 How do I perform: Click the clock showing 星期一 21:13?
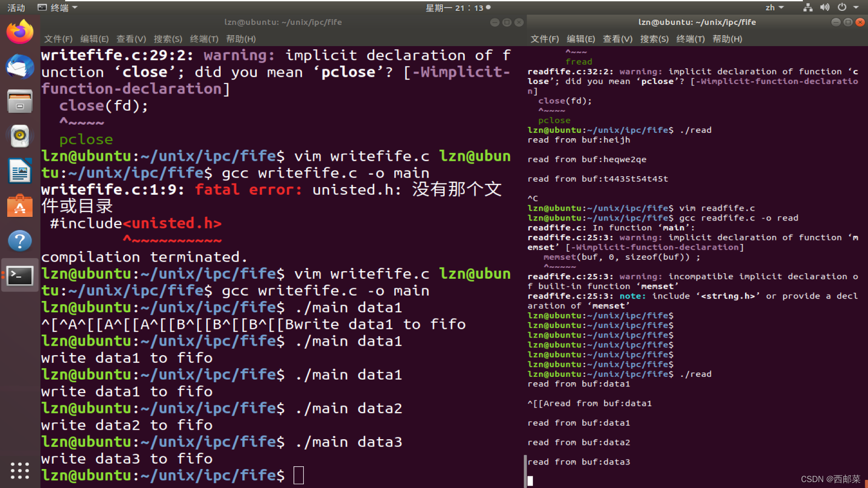pos(457,8)
